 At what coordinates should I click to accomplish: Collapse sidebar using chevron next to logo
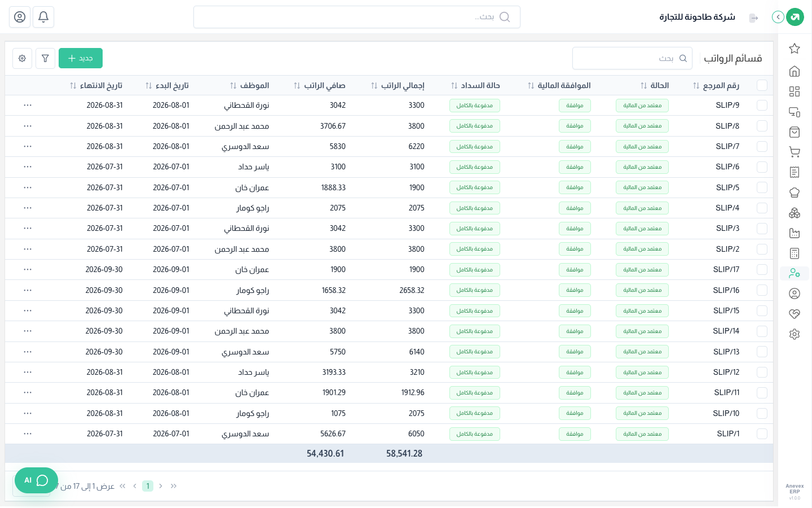coord(778,17)
